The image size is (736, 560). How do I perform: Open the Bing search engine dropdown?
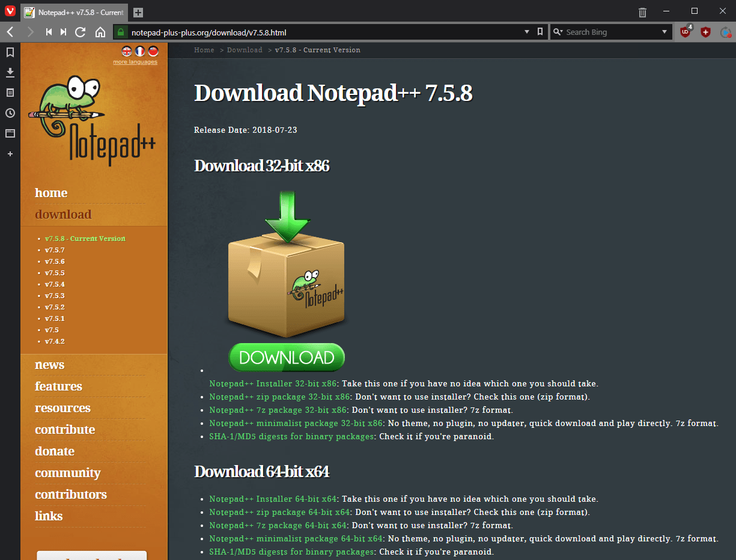[x=665, y=32]
